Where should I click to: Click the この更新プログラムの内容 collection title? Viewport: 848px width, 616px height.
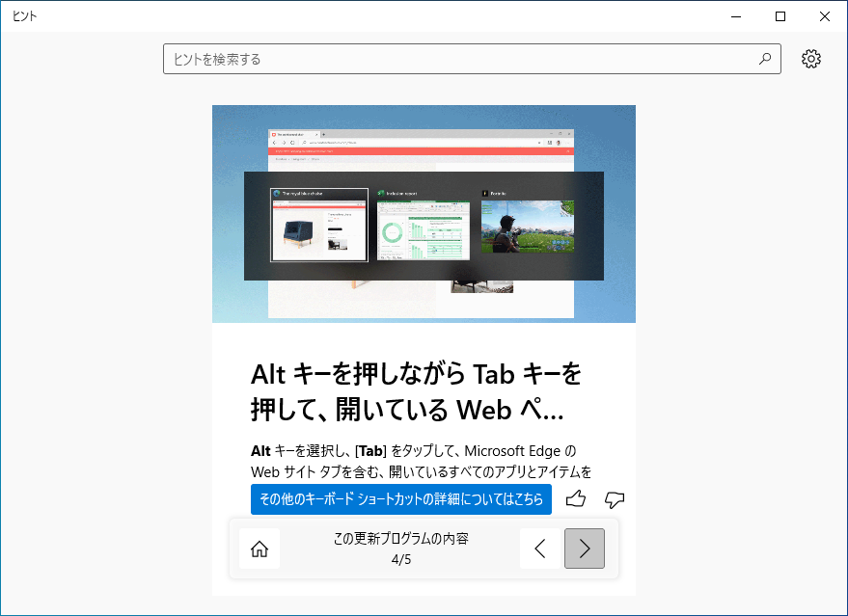(x=400, y=539)
